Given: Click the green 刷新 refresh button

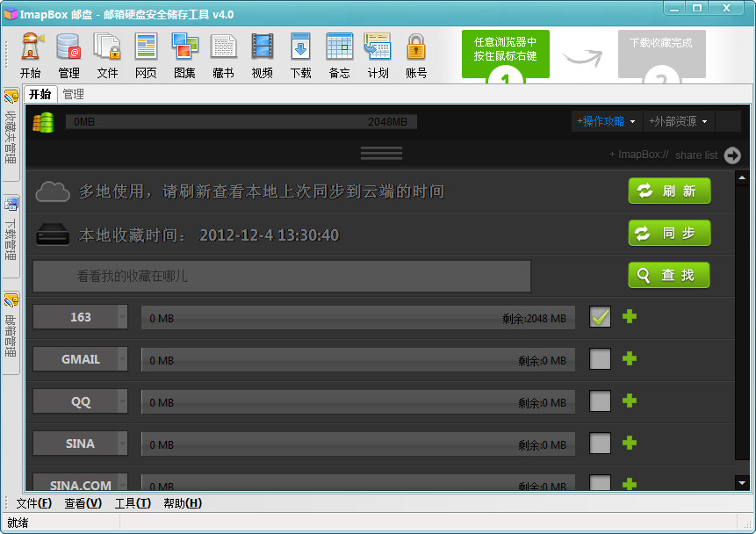Looking at the screenshot, I should 669,191.
